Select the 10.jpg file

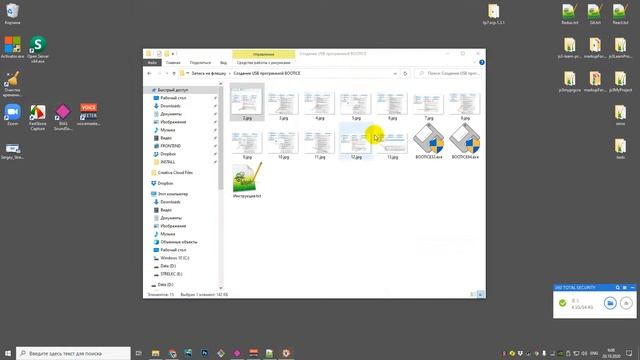click(283, 144)
